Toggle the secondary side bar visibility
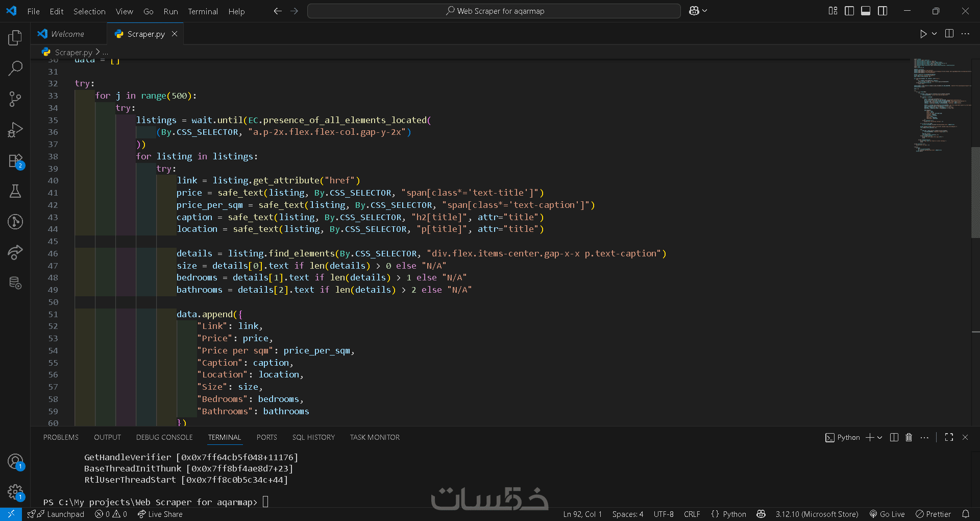980x521 pixels. [883, 11]
